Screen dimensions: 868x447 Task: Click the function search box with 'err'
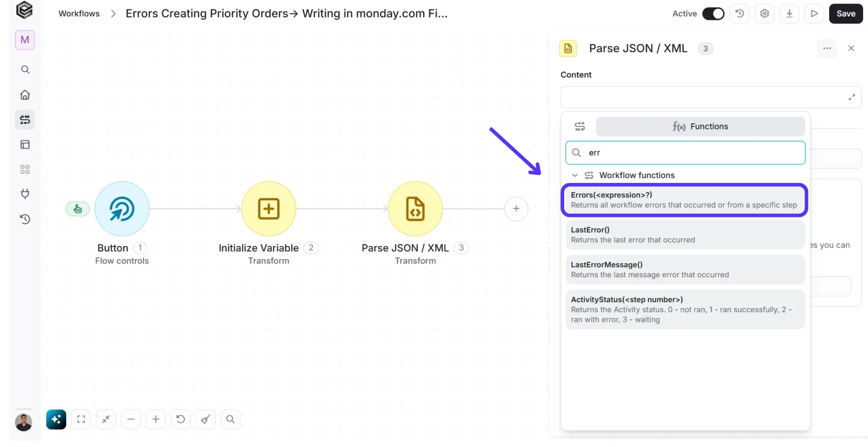(686, 153)
